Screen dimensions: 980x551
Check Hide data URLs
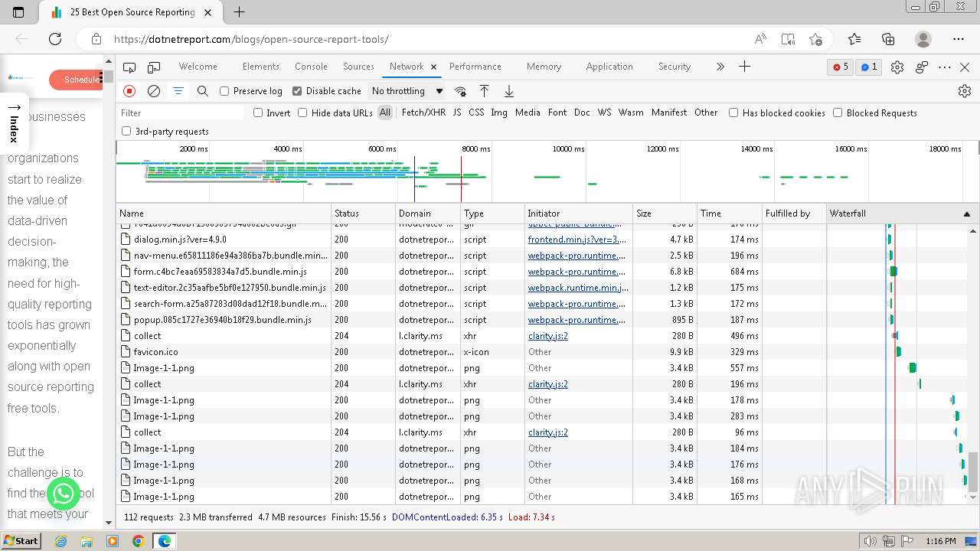[302, 112]
